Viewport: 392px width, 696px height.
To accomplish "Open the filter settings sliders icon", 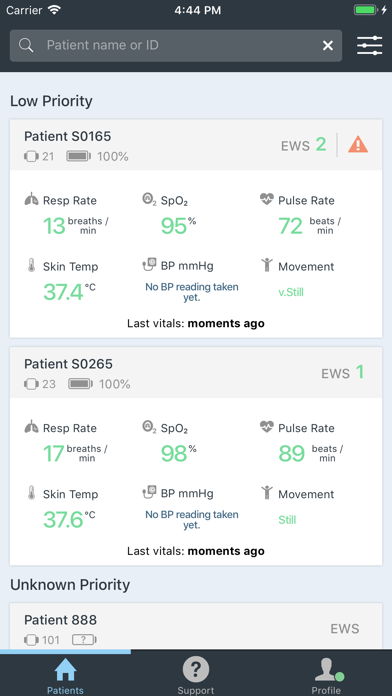I will click(369, 46).
